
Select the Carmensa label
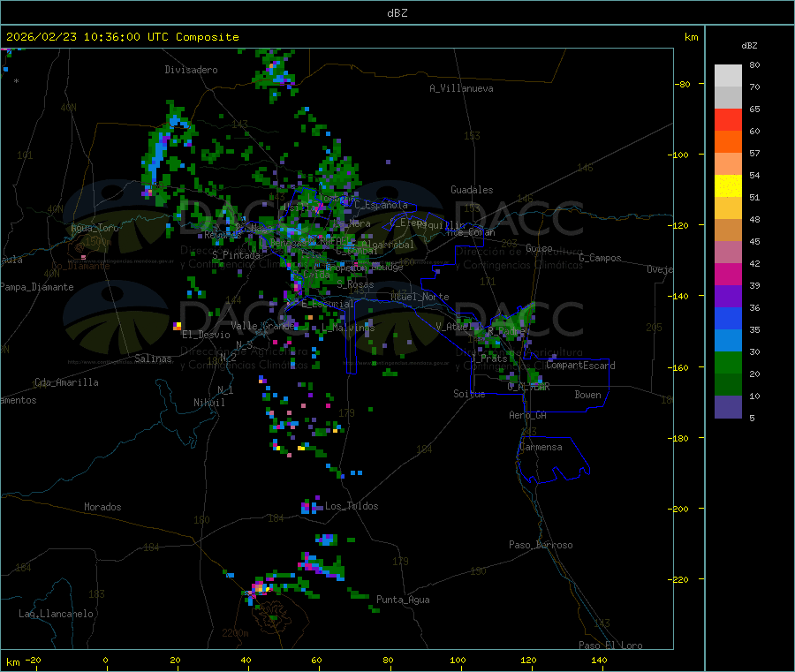541,447
